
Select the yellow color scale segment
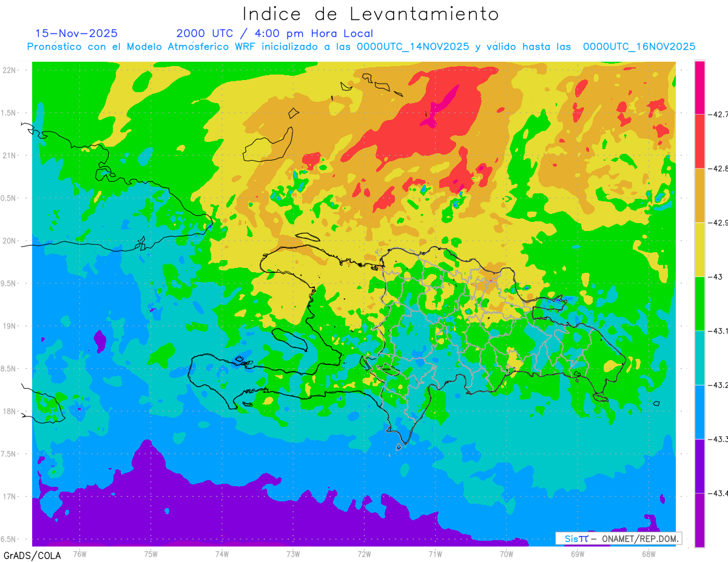click(699, 249)
